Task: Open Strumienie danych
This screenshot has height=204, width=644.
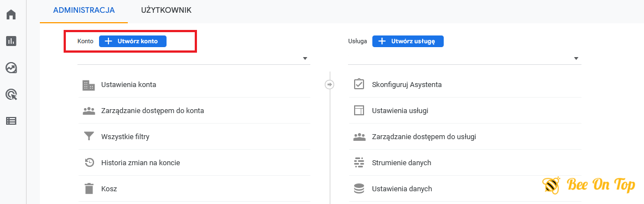Action: pos(465,162)
